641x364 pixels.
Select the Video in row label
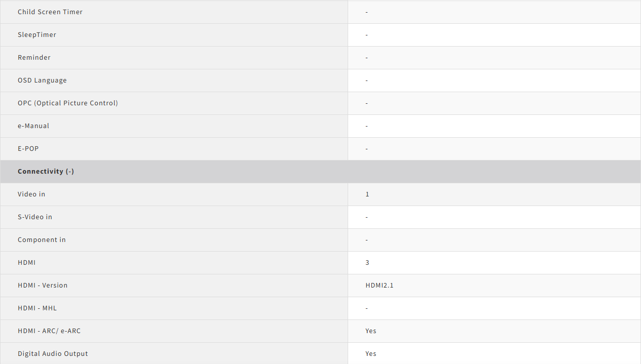tap(31, 194)
